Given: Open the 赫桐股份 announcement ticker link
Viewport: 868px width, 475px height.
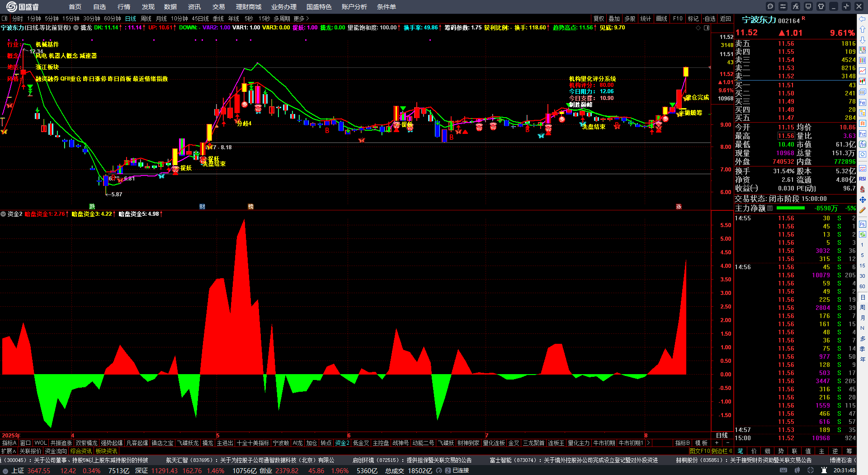Looking at the screenshot, I should [x=744, y=460].
